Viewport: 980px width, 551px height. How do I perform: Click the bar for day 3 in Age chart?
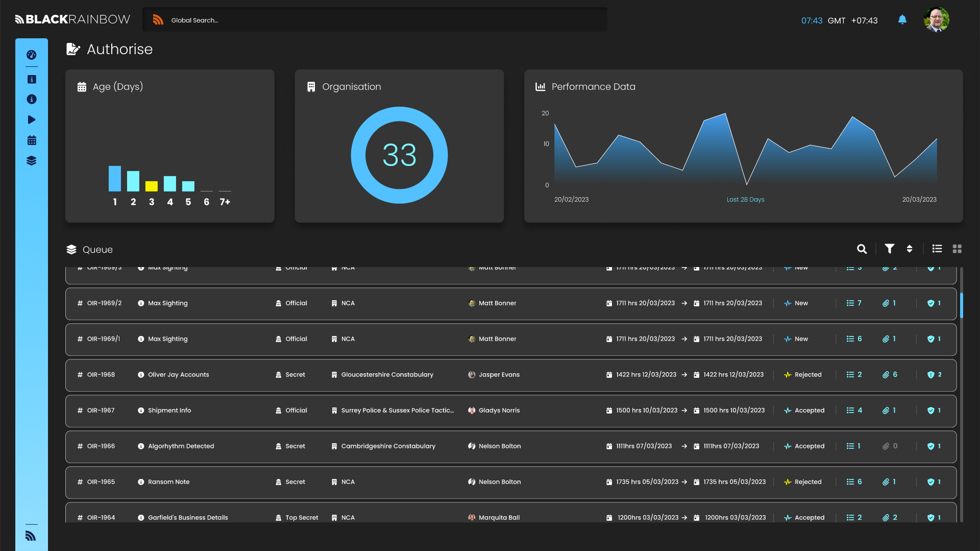coord(151,187)
